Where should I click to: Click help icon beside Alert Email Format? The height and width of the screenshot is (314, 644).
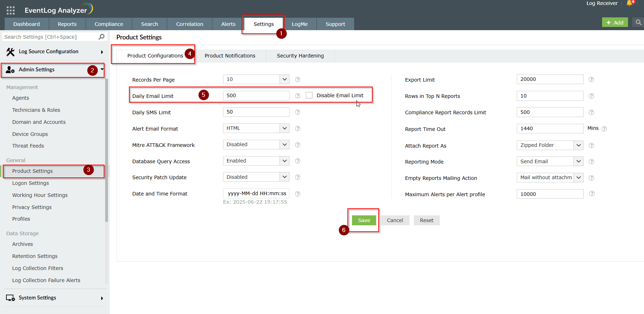point(298,128)
